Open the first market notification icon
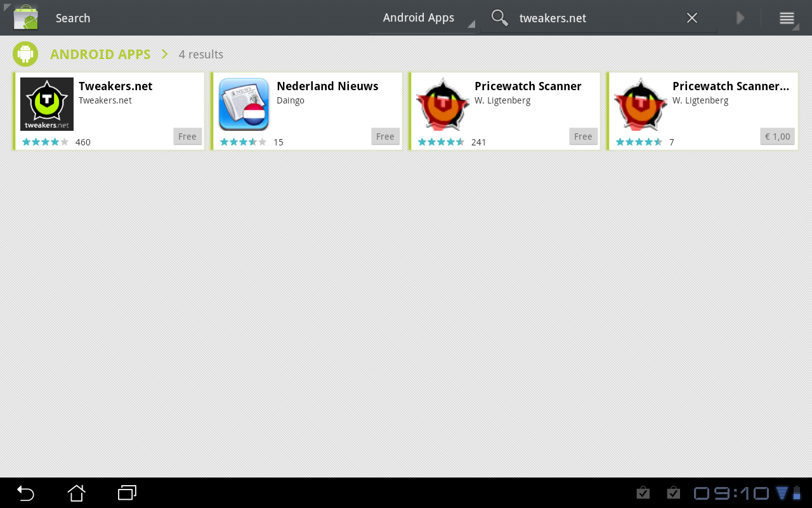Screen dimensions: 812x508 (643, 493)
